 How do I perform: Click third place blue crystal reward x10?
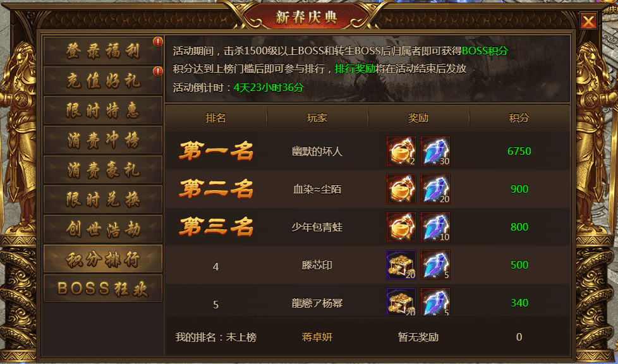pos(435,227)
